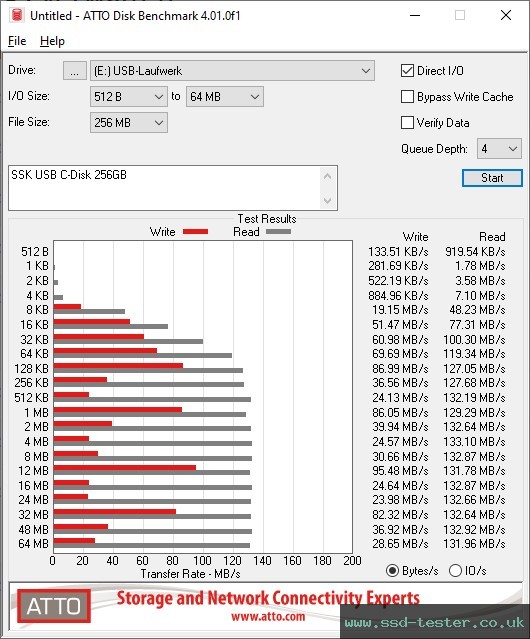Click the 128 KB row label

pos(31,369)
